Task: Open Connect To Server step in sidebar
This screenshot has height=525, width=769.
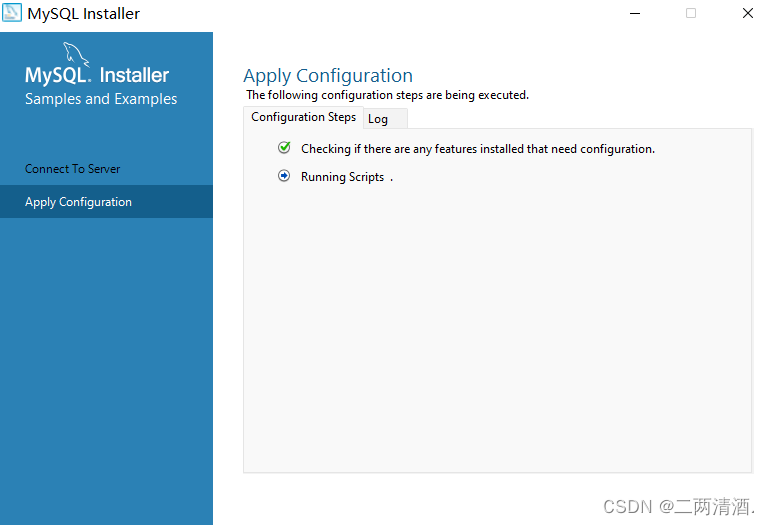Action: (x=106, y=169)
